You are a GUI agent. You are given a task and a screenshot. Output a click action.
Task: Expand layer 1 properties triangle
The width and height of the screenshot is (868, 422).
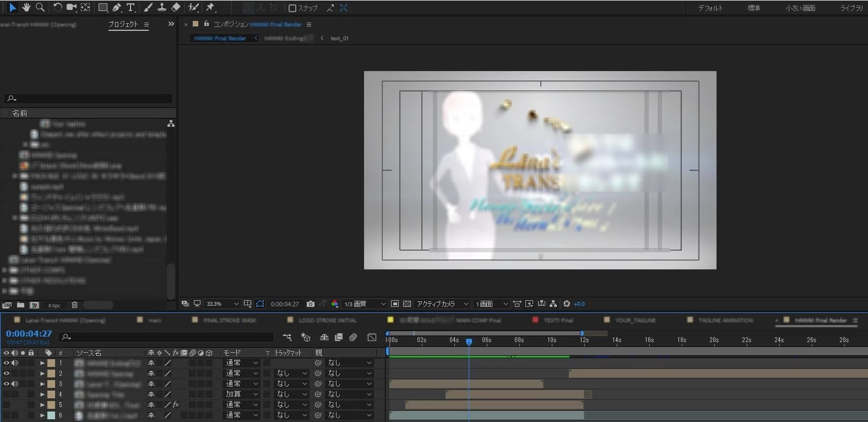click(x=42, y=363)
